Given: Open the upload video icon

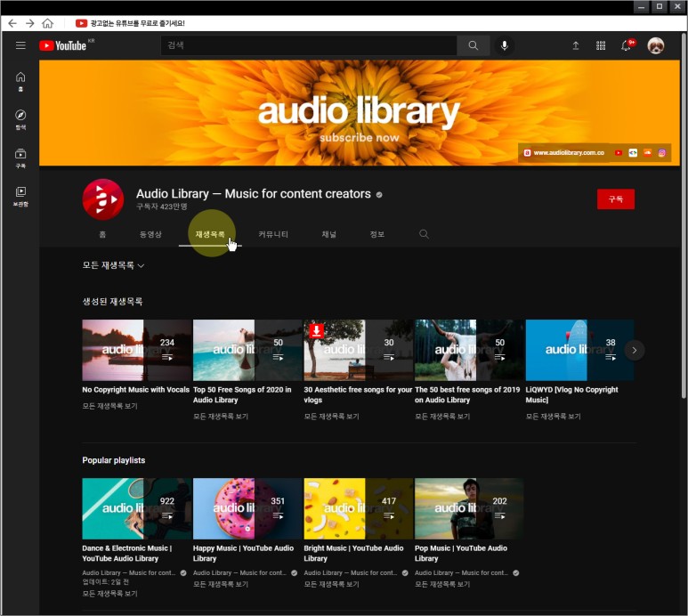Looking at the screenshot, I should [575, 45].
